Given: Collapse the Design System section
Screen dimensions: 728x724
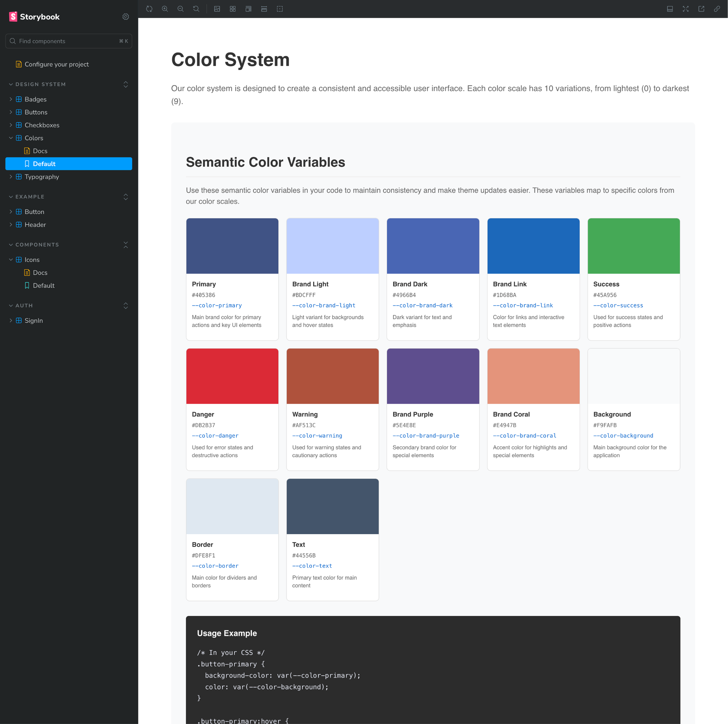Looking at the screenshot, I should click(37, 84).
